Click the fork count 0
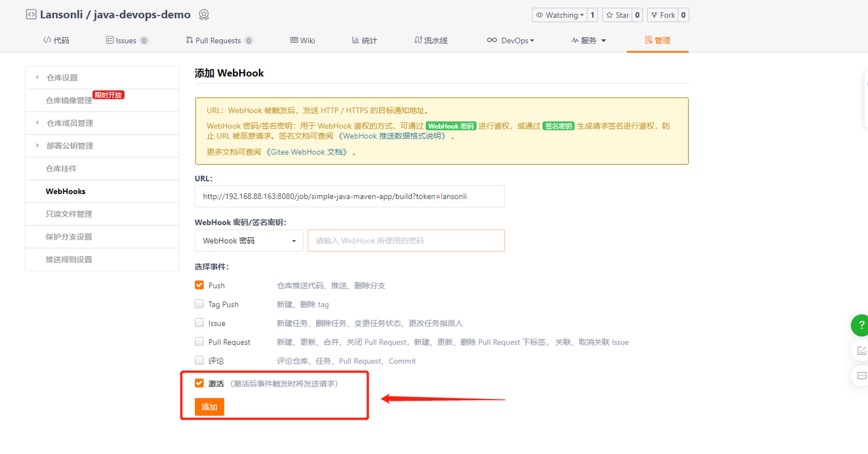Image resolution: width=868 pixels, height=454 pixels. [684, 15]
